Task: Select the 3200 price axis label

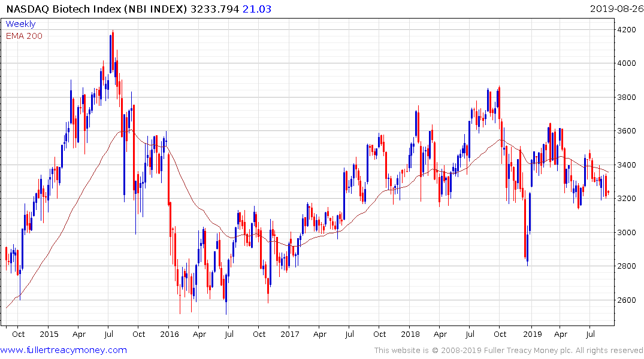Action: click(x=627, y=199)
